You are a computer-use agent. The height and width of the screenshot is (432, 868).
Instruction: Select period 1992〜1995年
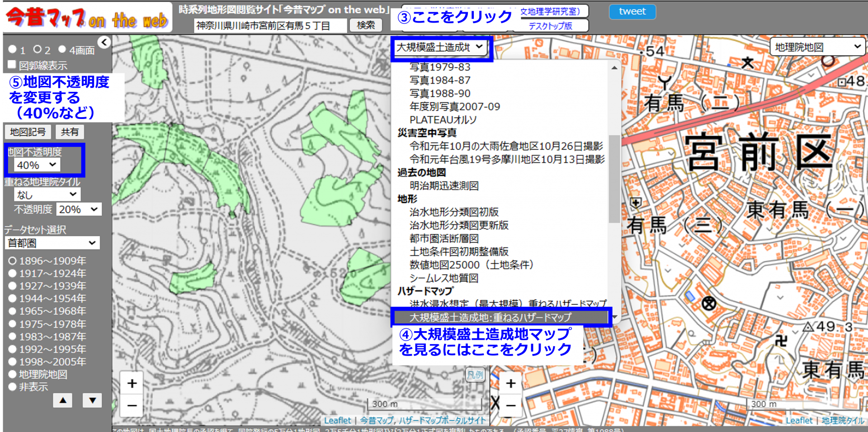pos(12,349)
